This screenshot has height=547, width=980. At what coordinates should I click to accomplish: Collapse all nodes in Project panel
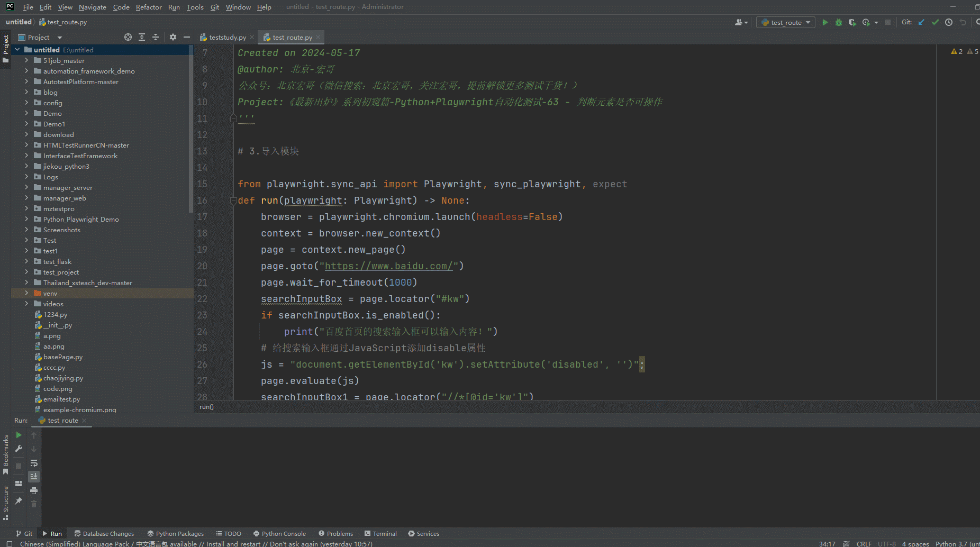[156, 37]
